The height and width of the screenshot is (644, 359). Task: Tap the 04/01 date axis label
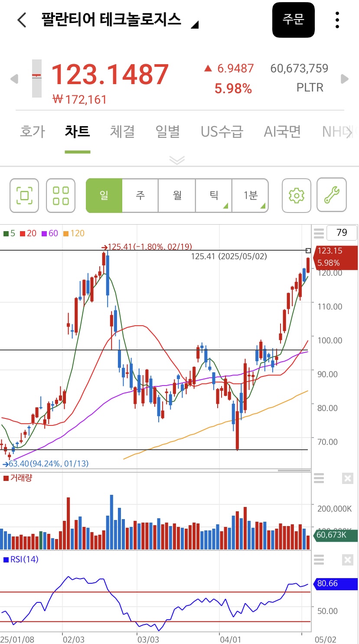(x=230, y=640)
